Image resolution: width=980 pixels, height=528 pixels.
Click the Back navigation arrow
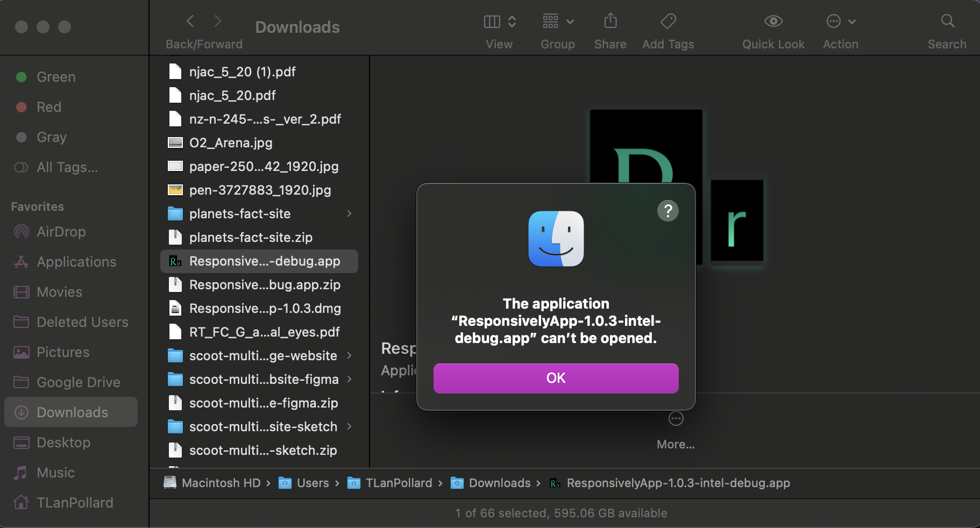pyautogui.click(x=189, y=20)
